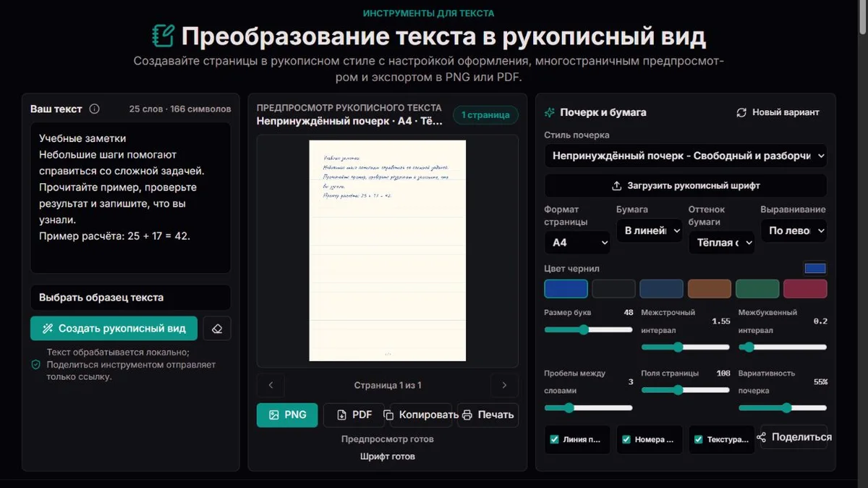This screenshot has width=868, height=488.
Task: Click the notepad logo icon in the page title
Action: pyautogui.click(x=163, y=35)
